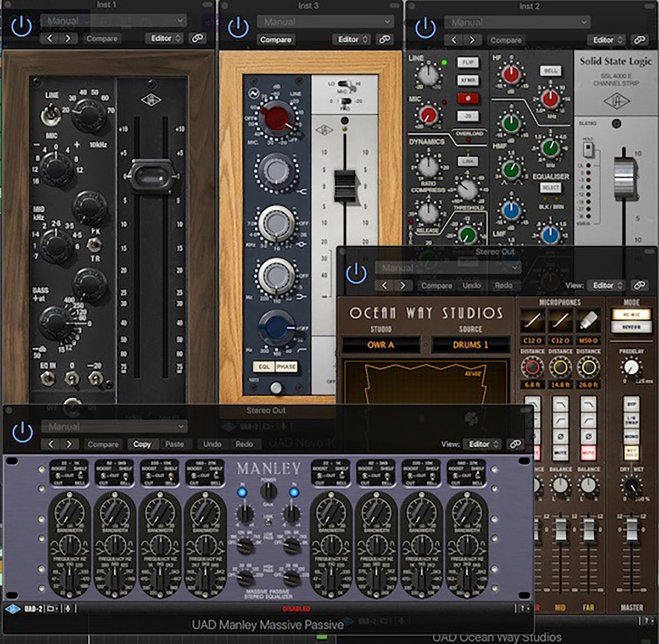
Task: Click Redo in Ocean Way window toolbar
Action: [x=504, y=285]
